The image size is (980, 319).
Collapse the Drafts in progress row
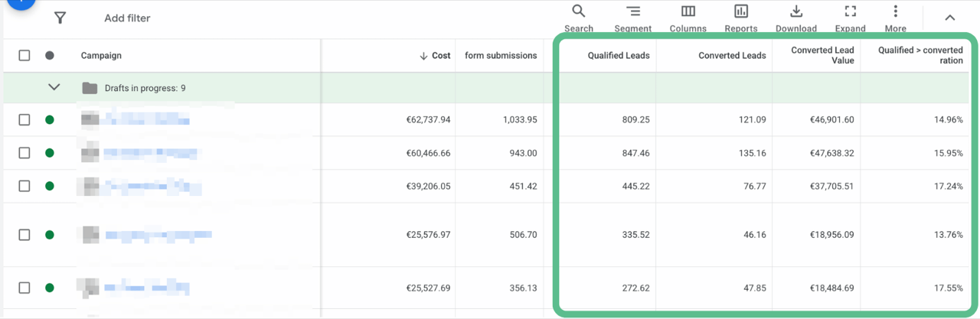(54, 87)
